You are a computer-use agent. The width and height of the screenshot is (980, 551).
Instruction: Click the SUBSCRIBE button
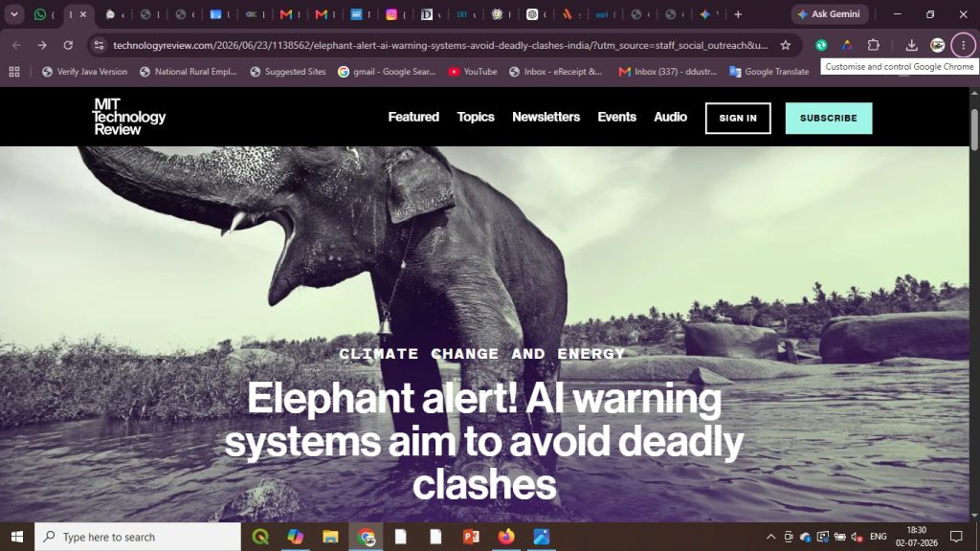tap(829, 118)
